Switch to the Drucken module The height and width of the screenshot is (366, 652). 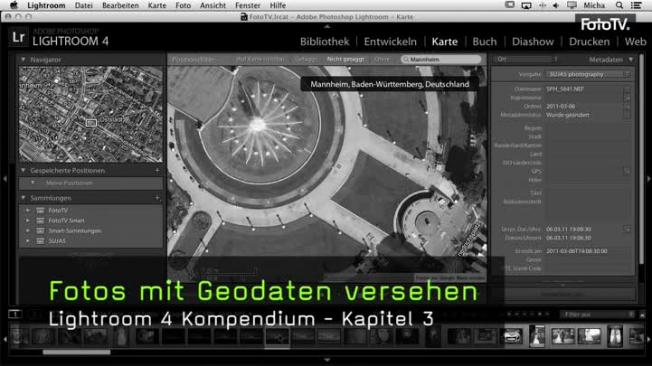coord(589,42)
